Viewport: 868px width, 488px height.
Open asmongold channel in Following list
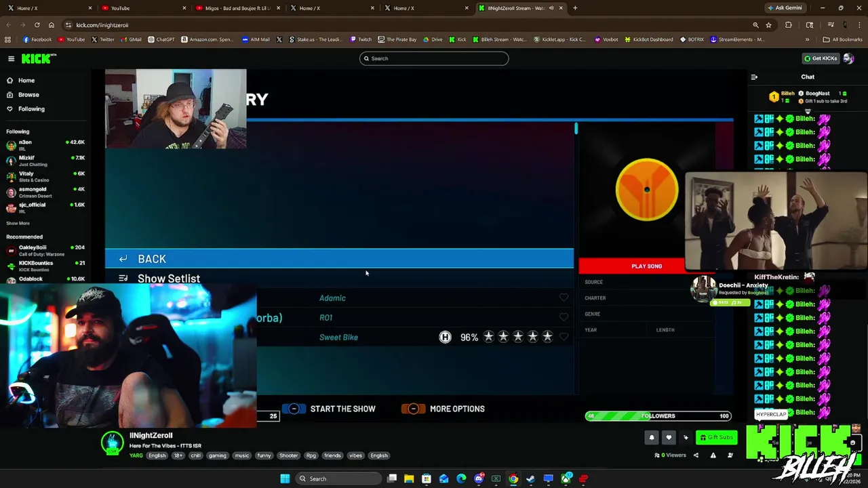coord(45,192)
